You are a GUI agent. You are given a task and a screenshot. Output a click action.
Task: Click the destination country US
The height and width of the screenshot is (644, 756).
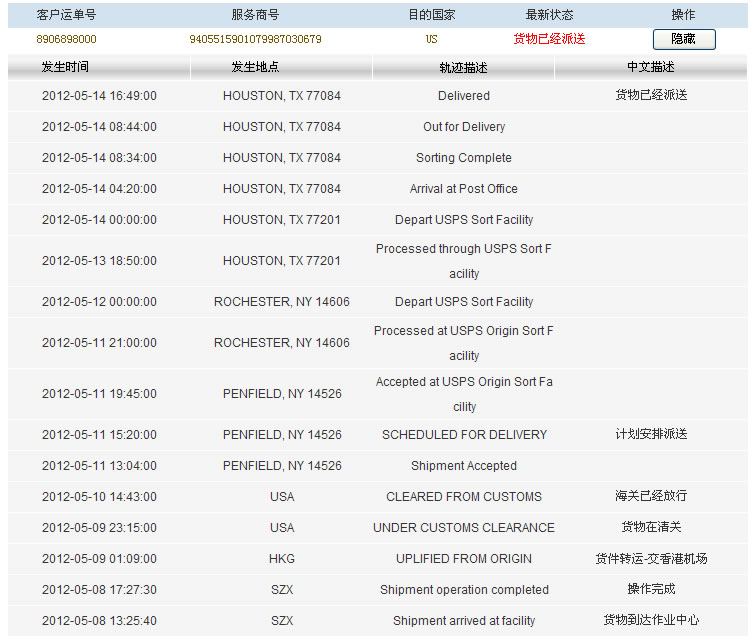432,39
